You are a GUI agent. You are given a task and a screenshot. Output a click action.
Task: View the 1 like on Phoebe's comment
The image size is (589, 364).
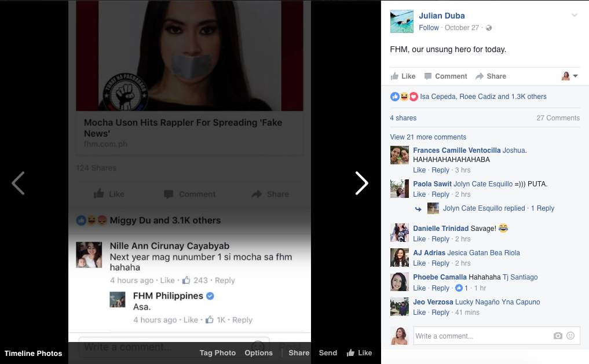point(462,288)
